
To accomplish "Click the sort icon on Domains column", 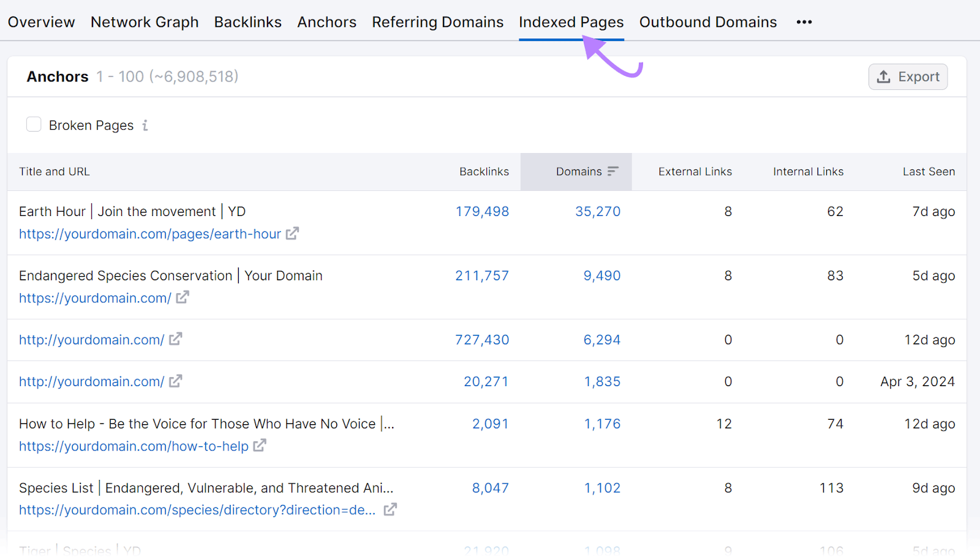I will pos(613,171).
